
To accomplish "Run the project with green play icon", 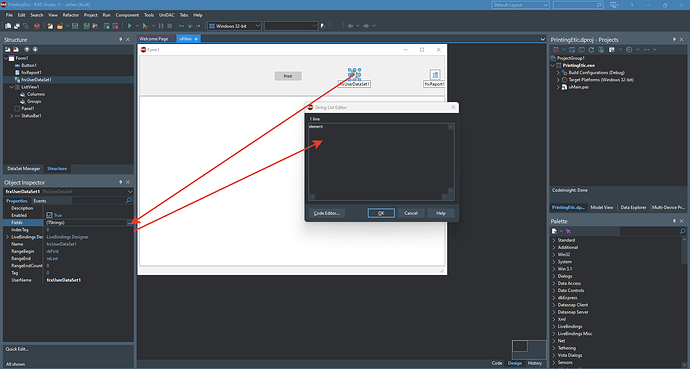I will [129, 26].
